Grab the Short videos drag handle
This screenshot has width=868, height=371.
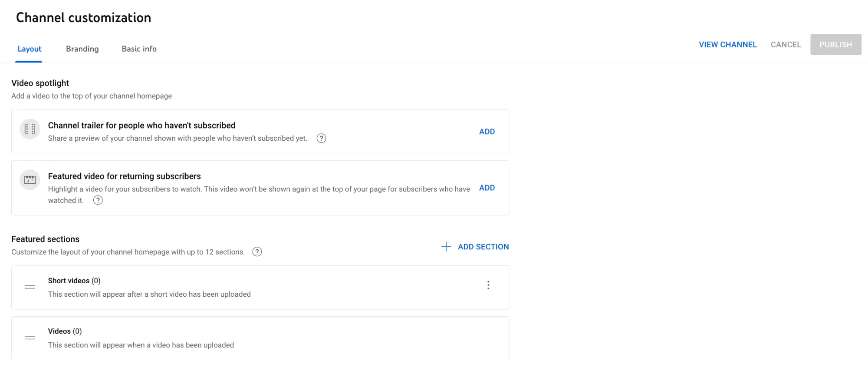pos(30,287)
